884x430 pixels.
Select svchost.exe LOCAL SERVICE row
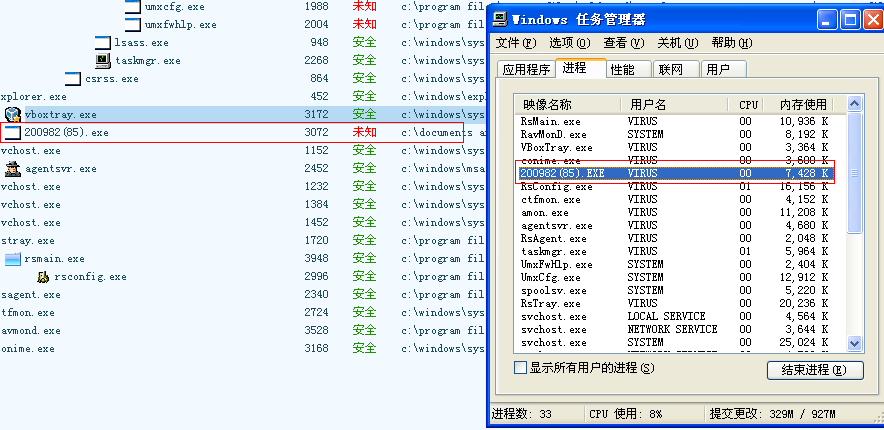674,316
